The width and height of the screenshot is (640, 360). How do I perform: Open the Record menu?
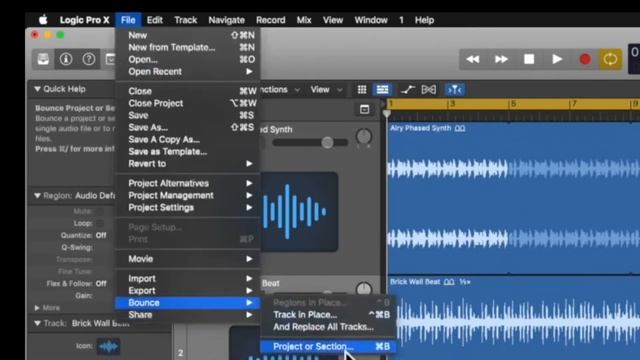(271, 20)
